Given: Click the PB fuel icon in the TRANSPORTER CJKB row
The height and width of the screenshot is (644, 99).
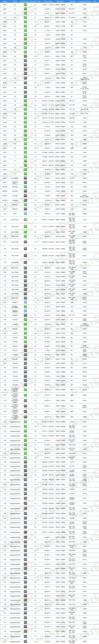Looking at the screenshot, I should pyautogui.click(x=25, y=441).
